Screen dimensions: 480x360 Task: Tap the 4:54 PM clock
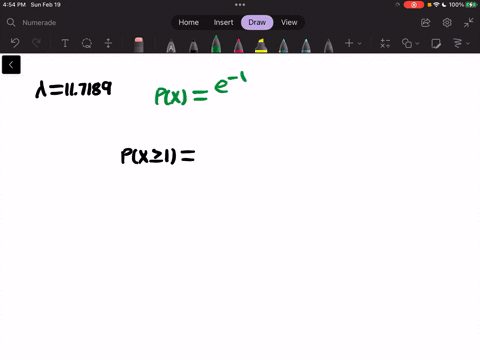pos(14,5)
